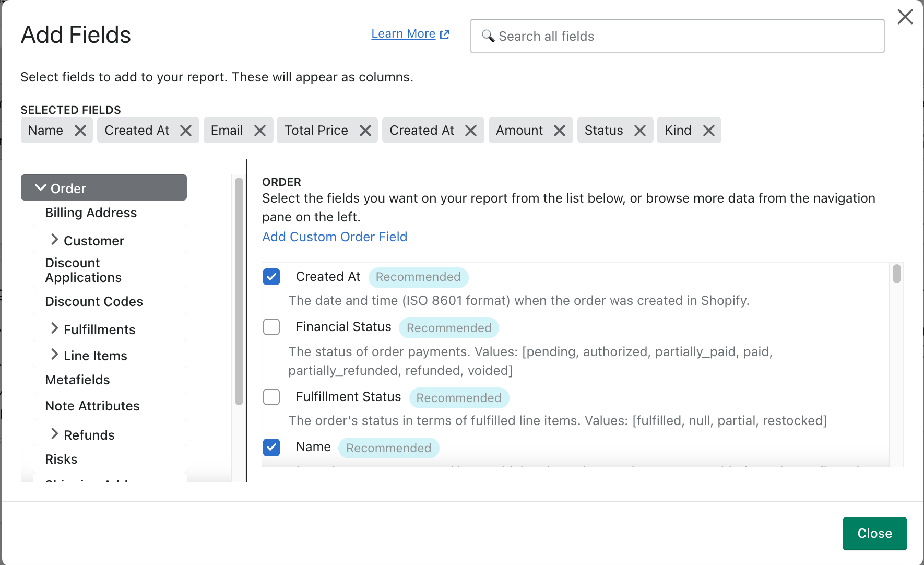This screenshot has width=924, height=565.
Task: Click the green Close button
Action: (x=875, y=534)
